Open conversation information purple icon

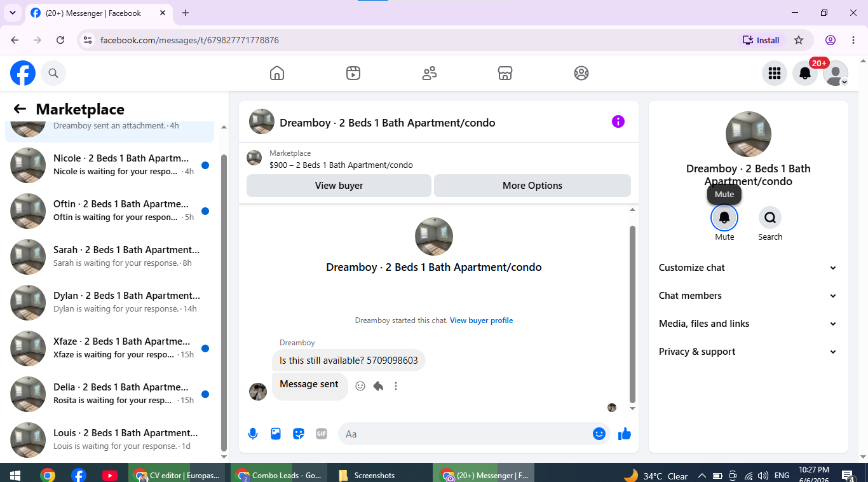click(x=618, y=121)
